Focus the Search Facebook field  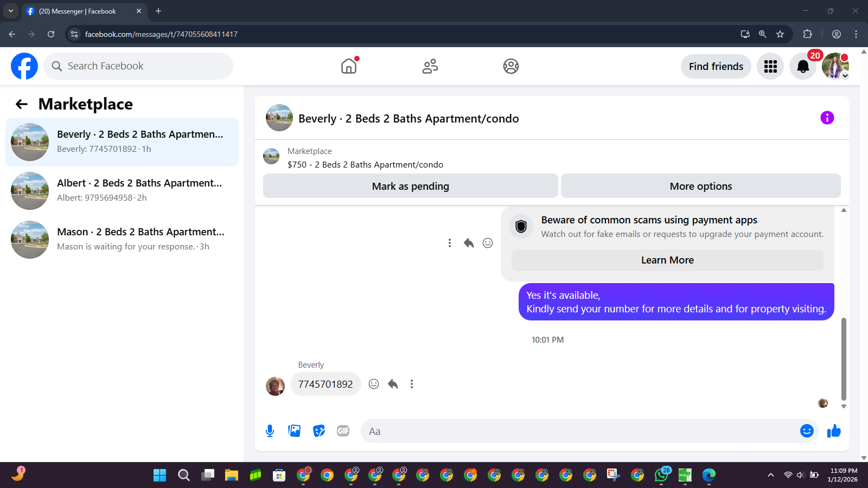138,66
